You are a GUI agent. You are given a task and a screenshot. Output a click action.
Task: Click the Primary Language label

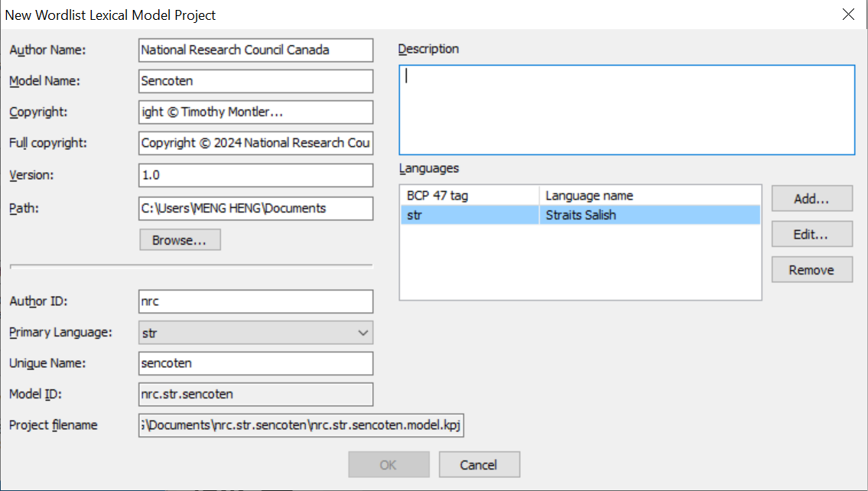click(x=60, y=332)
